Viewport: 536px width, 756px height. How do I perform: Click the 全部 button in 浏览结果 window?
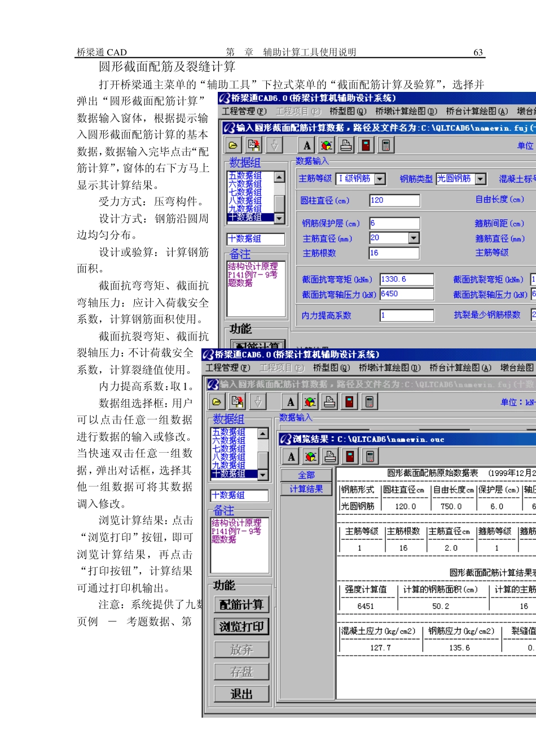tap(306, 475)
